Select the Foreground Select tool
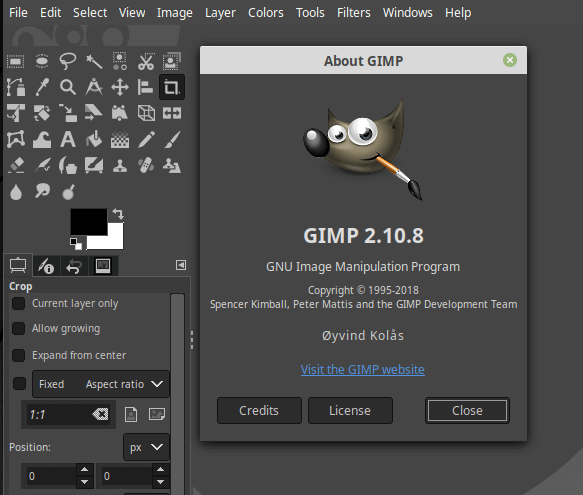Image resolution: width=583 pixels, height=495 pixels. [172, 61]
